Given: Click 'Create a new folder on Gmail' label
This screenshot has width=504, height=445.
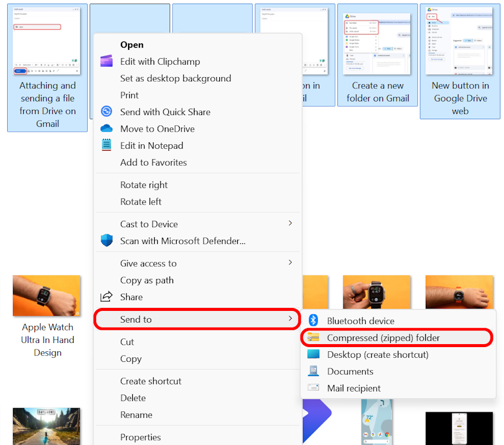Looking at the screenshot, I should [378, 92].
